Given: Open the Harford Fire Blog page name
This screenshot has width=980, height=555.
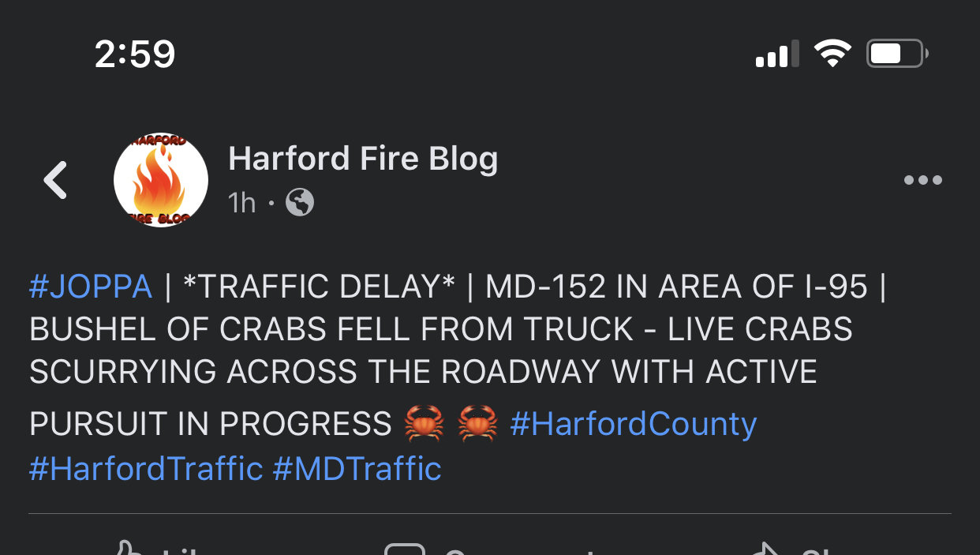Looking at the screenshot, I should point(363,159).
